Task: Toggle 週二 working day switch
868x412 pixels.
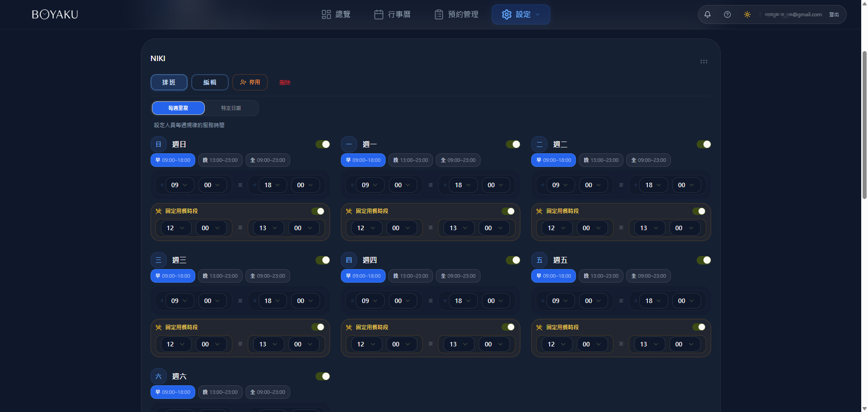Action: [x=704, y=144]
